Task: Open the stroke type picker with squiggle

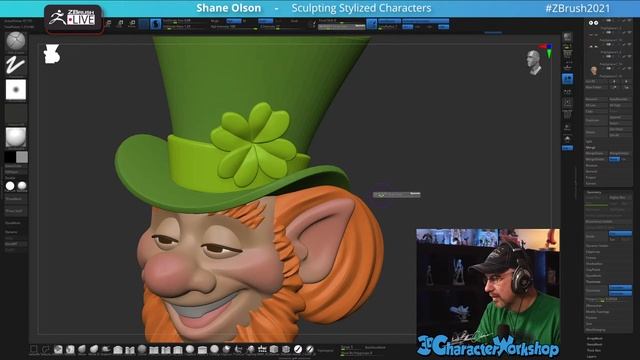Action: 16,65
